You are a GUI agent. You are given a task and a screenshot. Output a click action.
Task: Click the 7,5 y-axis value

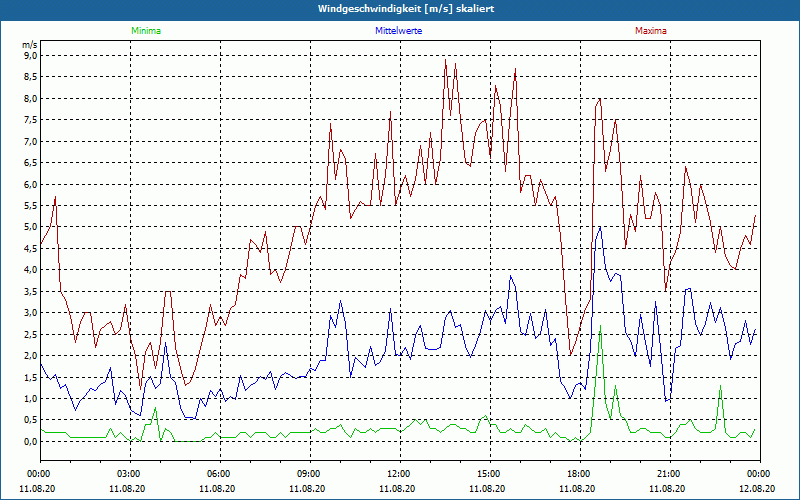coord(31,119)
